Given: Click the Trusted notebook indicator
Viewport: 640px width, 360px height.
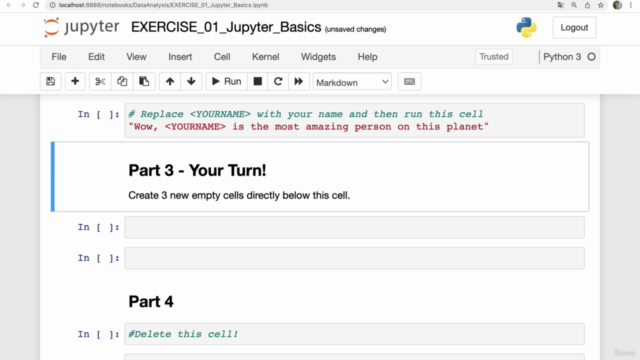Looking at the screenshot, I should tap(494, 57).
